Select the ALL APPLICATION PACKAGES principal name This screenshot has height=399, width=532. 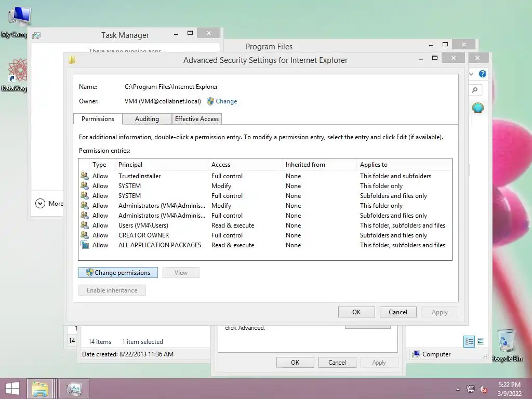[x=160, y=245]
